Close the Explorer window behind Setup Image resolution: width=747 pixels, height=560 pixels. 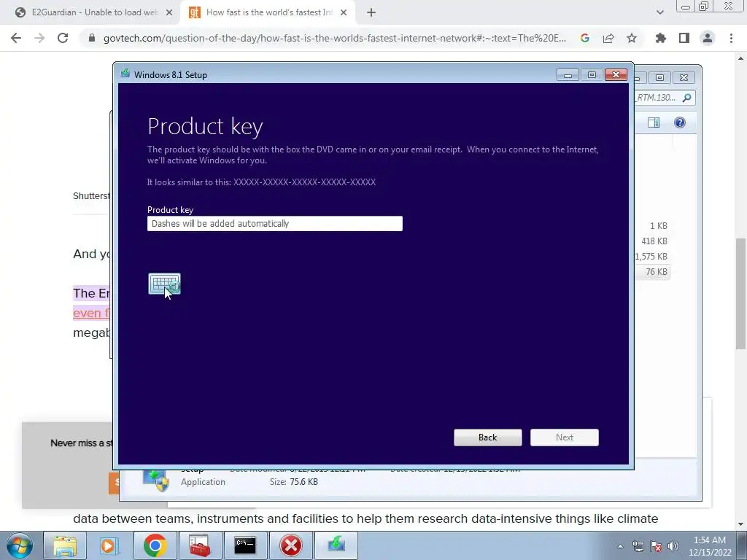pyautogui.click(x=684, y=77)
